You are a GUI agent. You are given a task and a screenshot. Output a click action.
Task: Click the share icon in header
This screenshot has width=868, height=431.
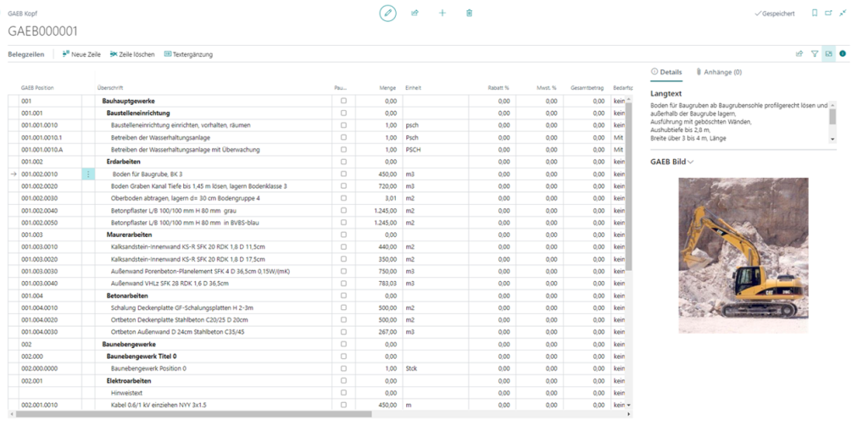[415, 13]
